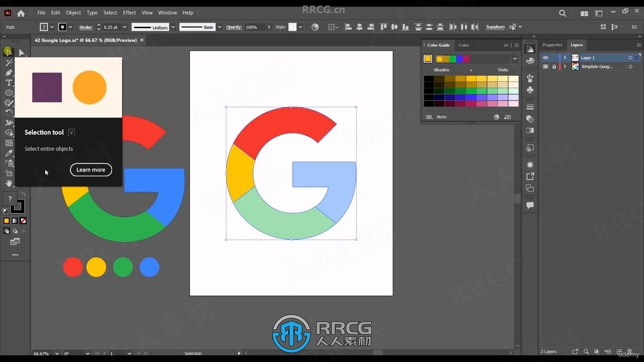Select the Ellipse tool

9,93
